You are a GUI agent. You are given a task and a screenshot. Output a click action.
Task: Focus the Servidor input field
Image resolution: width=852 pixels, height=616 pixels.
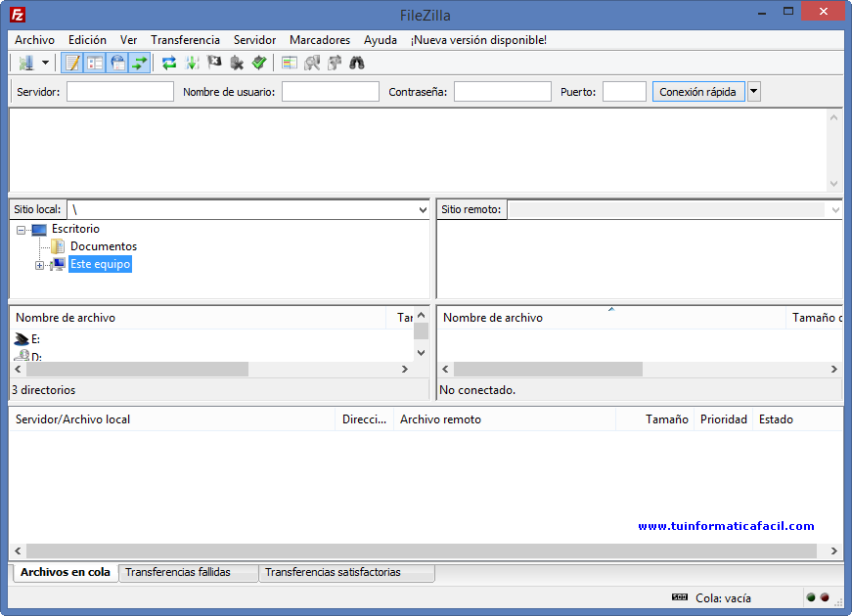(120, 92)
